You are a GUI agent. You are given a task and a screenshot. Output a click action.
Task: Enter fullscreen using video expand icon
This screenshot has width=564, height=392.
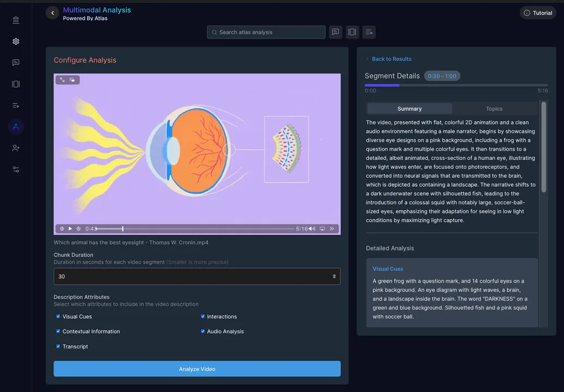coord(62,79)
